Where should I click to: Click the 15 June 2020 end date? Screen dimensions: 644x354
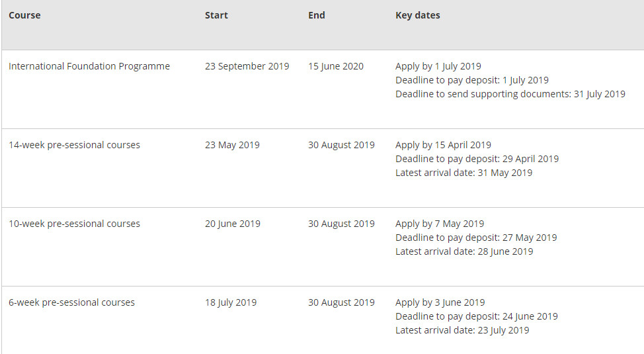coord(336,66)
